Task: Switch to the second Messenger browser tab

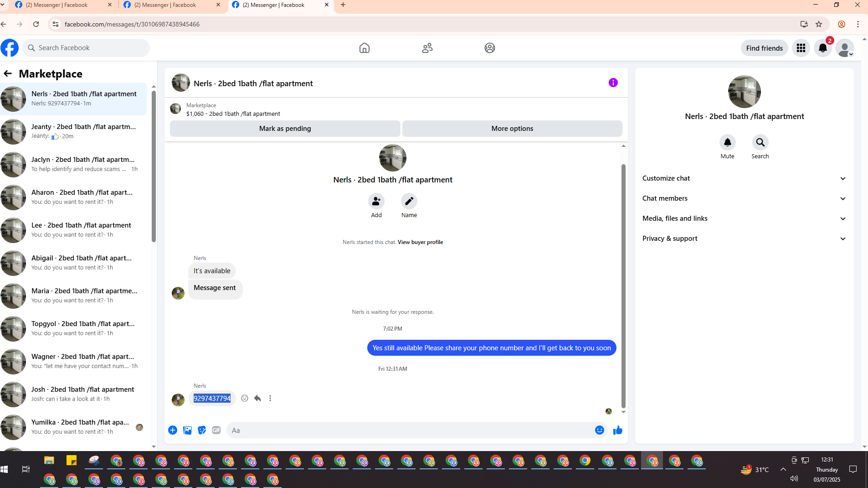Action: coord(172,5)
